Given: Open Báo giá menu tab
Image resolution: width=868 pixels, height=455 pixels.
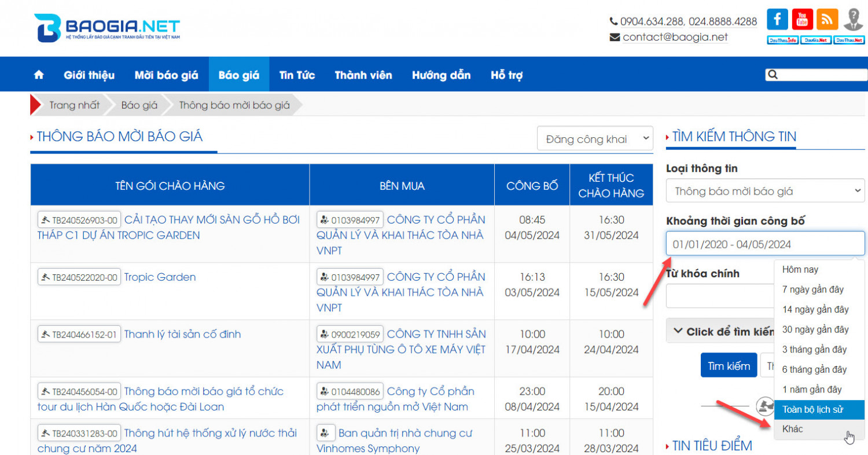Looking at the screenshot, I should click(x=239, y=75).
